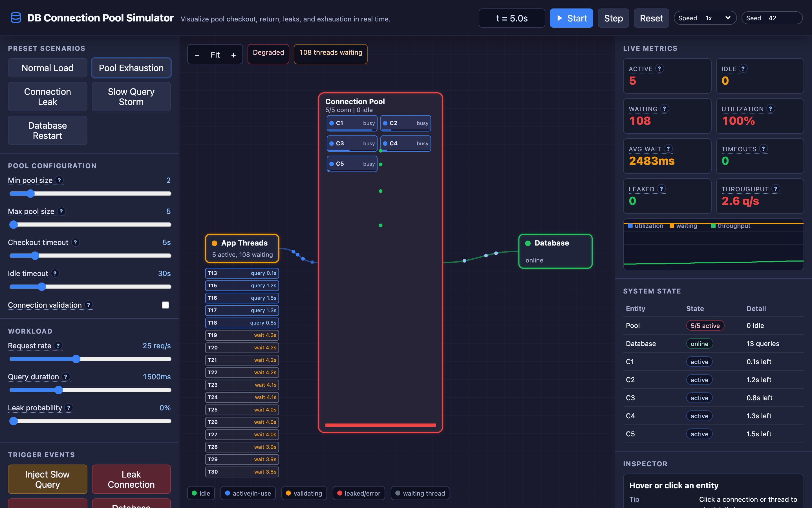
Task: Click help icon for Max pool size
Action: point(61,211)
